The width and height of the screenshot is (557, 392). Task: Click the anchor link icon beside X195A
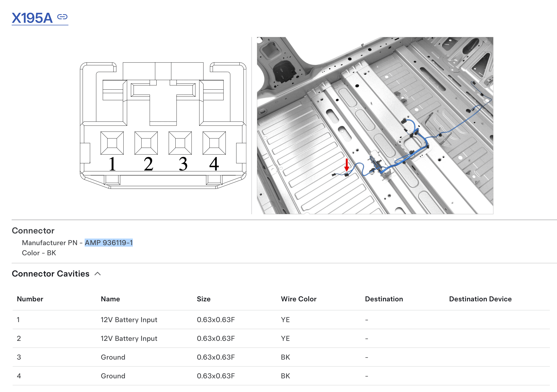[x=62, y=17]
